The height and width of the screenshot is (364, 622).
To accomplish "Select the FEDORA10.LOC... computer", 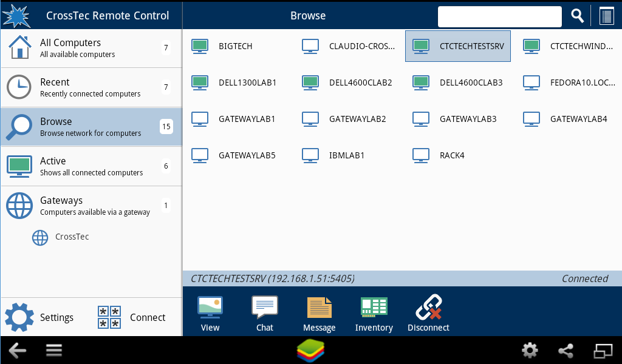I will pyautogui.click(x=568, y=83).
